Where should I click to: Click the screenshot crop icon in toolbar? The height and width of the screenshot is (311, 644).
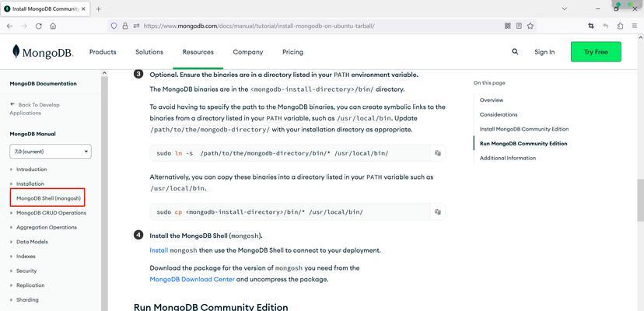591,26
